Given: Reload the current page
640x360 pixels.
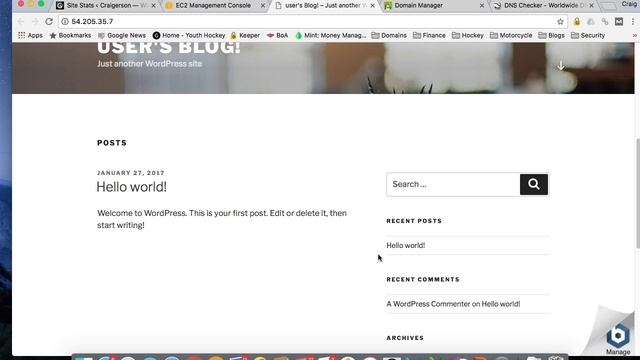Looking at the screenshot, I should 49,21.
